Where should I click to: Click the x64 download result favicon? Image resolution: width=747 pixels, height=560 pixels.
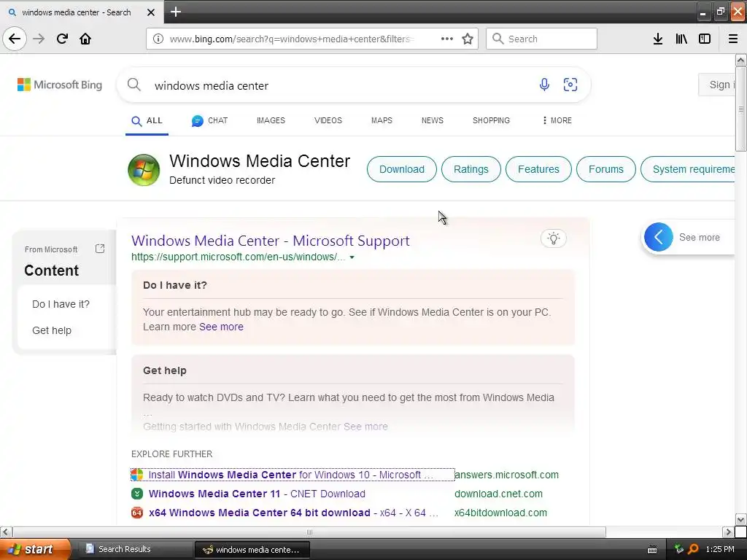pos(137,513)
